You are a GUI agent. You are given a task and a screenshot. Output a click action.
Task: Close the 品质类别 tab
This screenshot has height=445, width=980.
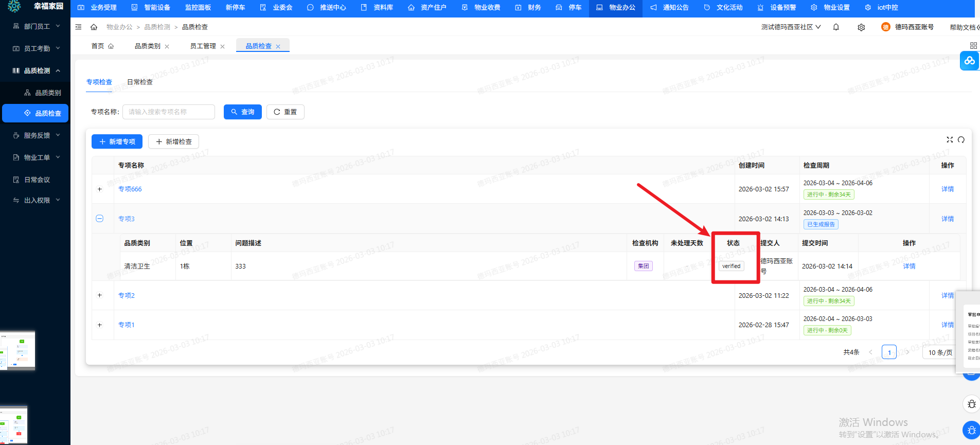click(x=167, y=46)
